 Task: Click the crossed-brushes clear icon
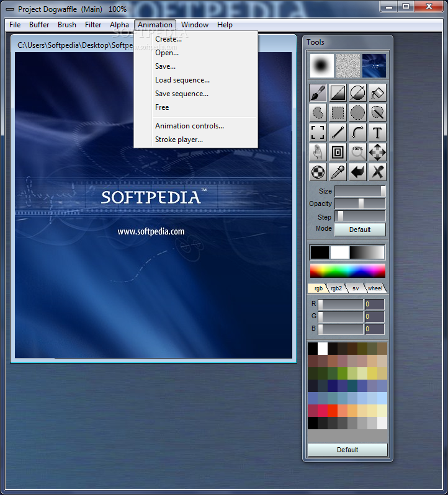(x=378, y=172)
